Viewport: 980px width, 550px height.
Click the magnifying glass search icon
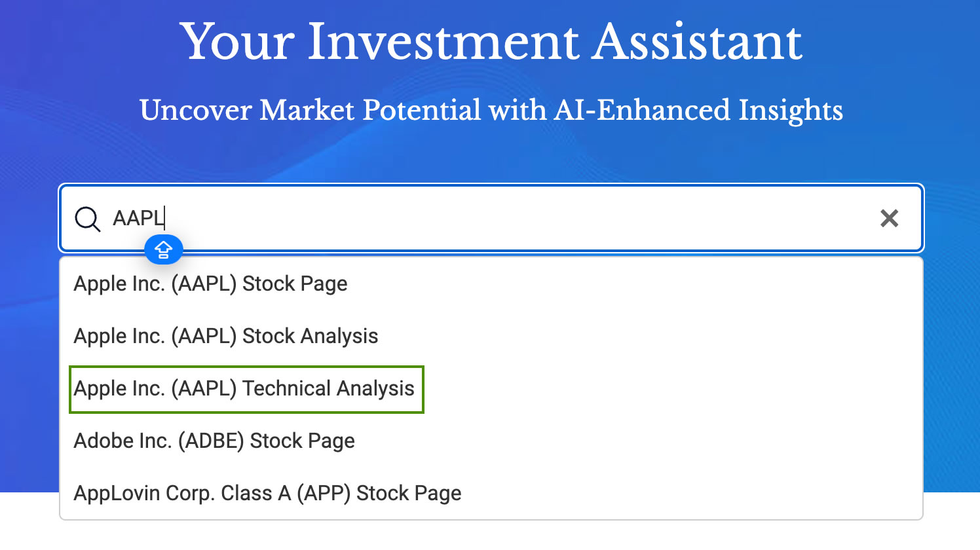[x=87, y=219]
